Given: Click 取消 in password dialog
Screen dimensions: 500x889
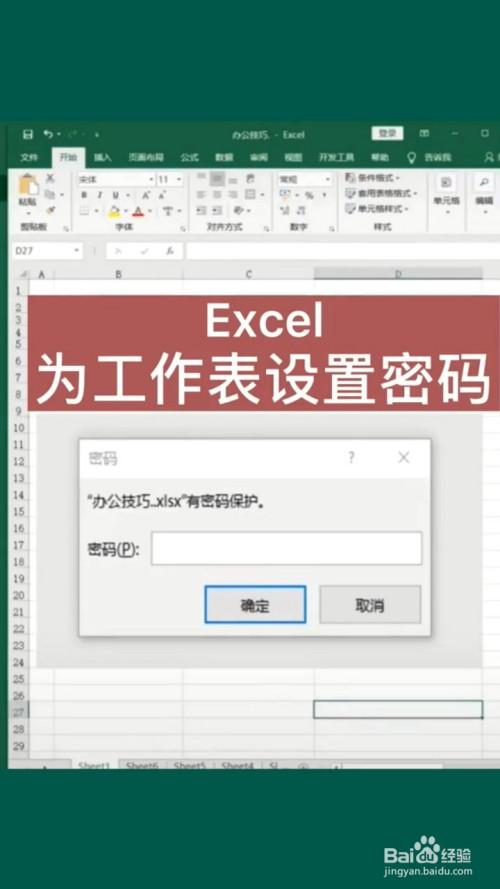Looking at the screenshot, I should [x=370, y=605].
